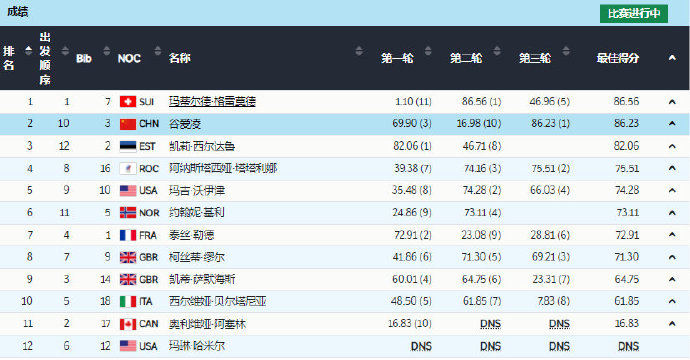Screen dimensions: 690x360
Task: Select third run score 75.51 (2)
Action: pos(551,168)
